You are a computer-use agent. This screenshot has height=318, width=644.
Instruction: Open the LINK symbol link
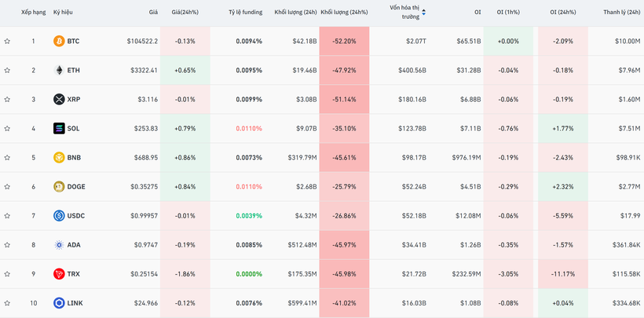[x=75, y=303]
